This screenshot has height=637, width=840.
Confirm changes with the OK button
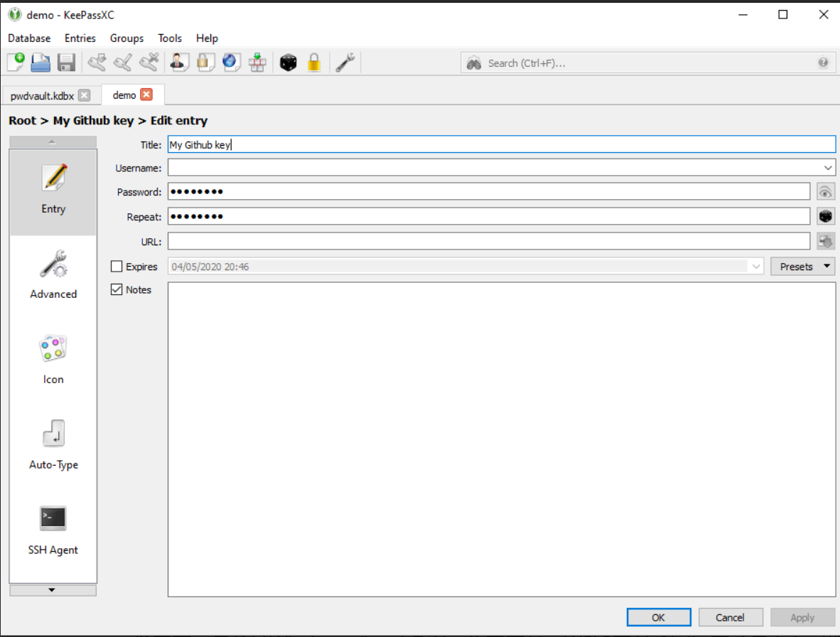(x=658, y=617)
